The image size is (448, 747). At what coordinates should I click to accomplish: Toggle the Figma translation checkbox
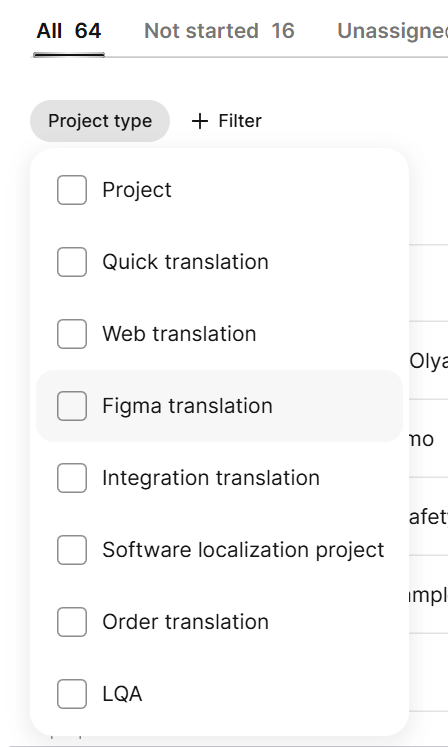click(x=72, y=406)
